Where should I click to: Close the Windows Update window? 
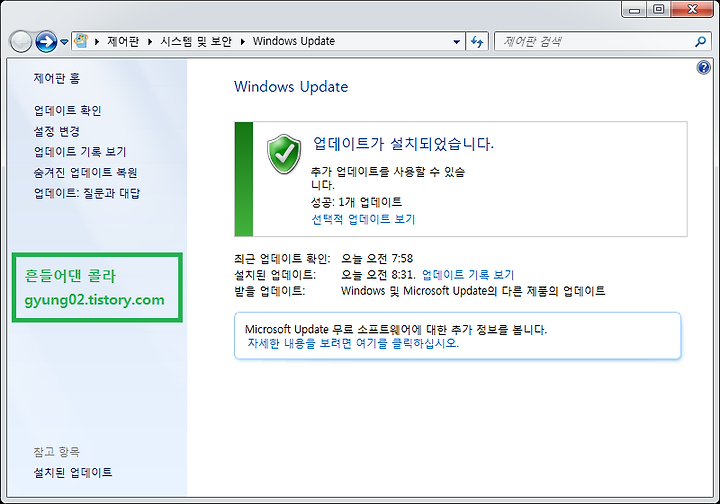[x=692, y=10]
